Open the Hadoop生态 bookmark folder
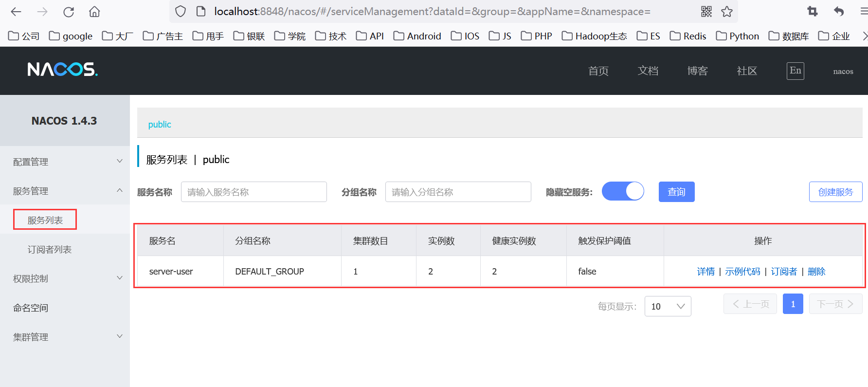 click(x=595, y=36)
